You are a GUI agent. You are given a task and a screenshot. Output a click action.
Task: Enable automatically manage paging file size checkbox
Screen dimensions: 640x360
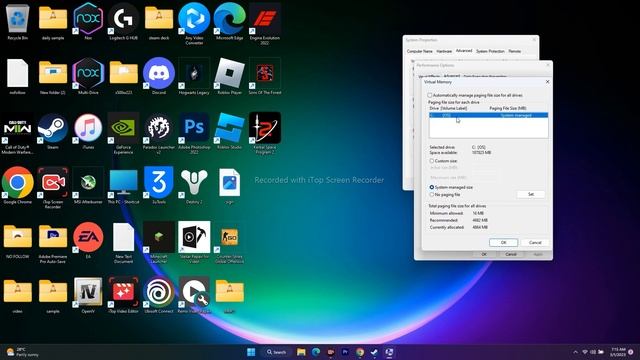click(430, 95)
